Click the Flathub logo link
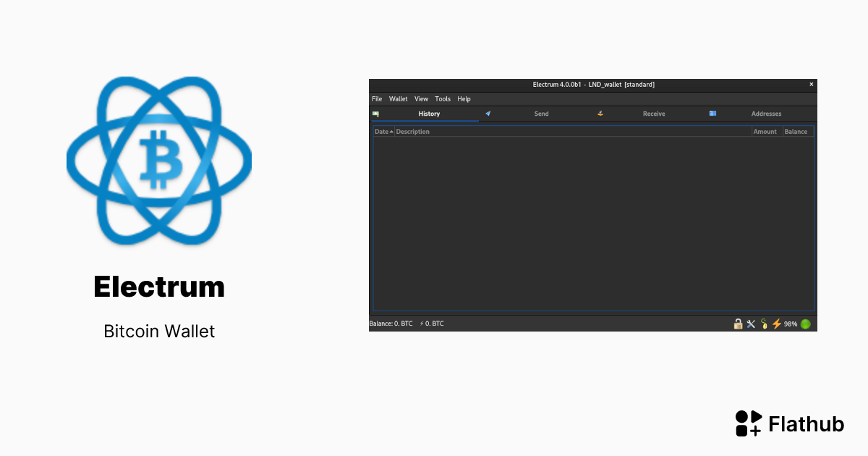Image resolution: width=868 pixels, height=456 pixels. (x=789, y=423)
